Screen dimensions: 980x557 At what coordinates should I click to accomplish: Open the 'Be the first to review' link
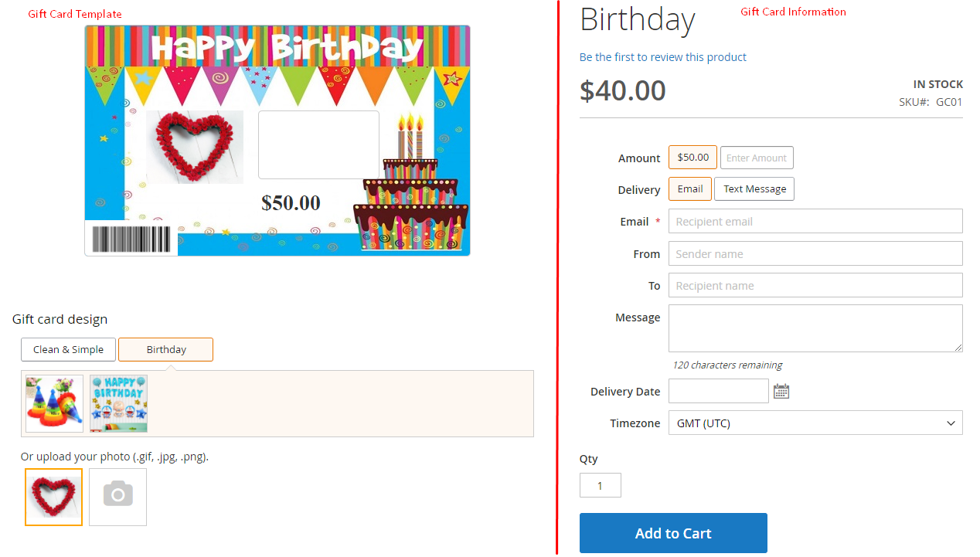[x=663, y=57]
